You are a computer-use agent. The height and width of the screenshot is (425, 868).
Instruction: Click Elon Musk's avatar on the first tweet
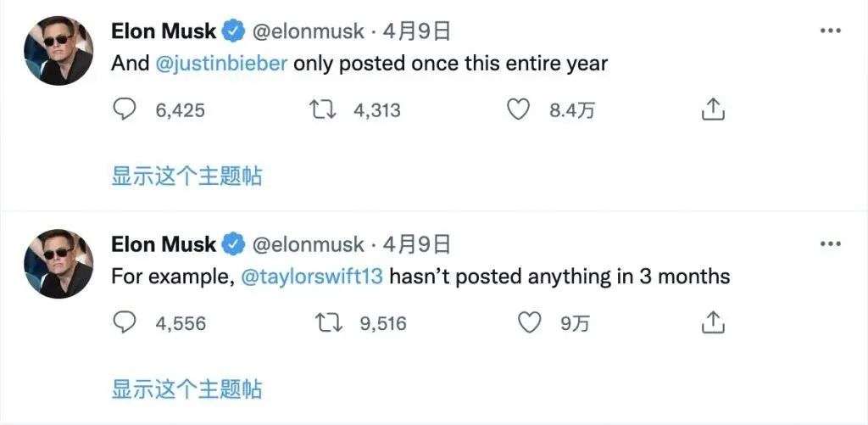coord(58,50)
